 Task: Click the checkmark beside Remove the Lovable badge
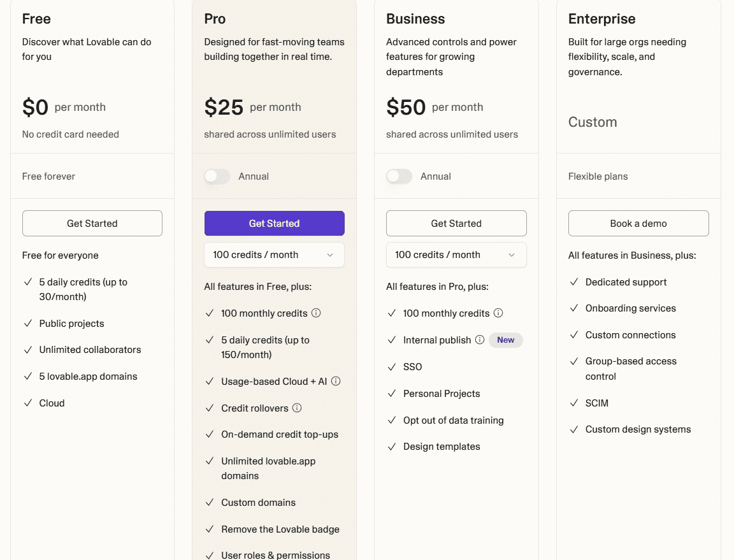tap(210, 529)
